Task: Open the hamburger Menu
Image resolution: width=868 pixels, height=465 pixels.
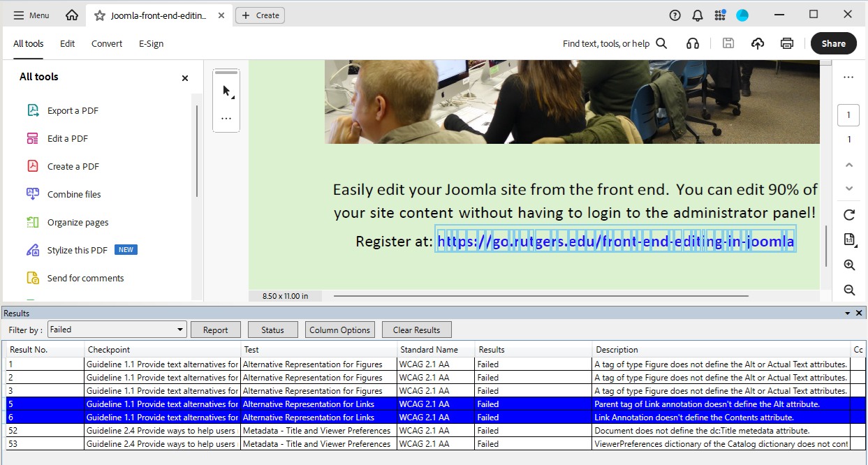Action: pyautogui.click(x=31, y=15)
